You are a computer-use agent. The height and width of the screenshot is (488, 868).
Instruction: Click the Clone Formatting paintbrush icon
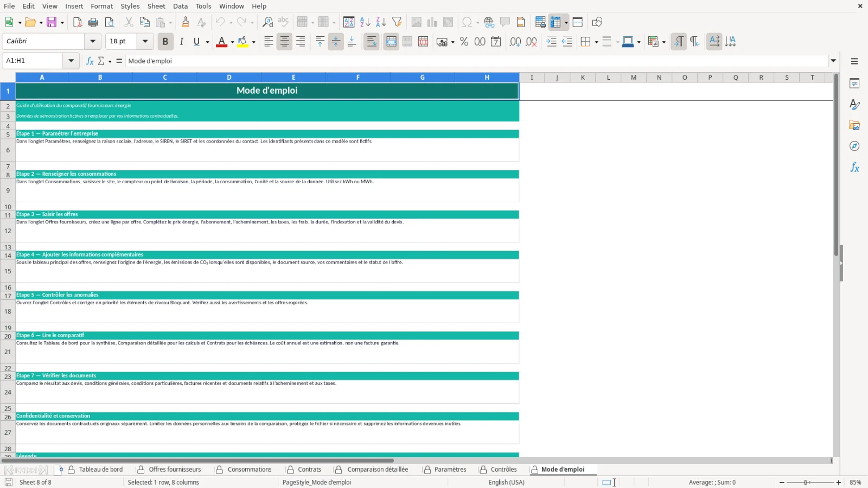coord(186,22)
